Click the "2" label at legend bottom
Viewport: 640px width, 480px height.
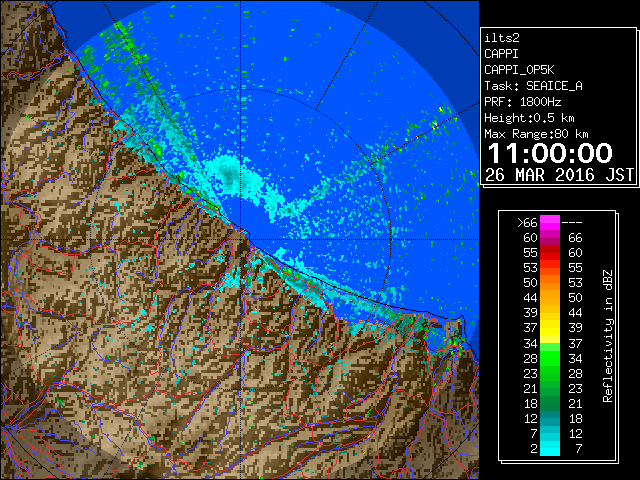click(533, 449)
